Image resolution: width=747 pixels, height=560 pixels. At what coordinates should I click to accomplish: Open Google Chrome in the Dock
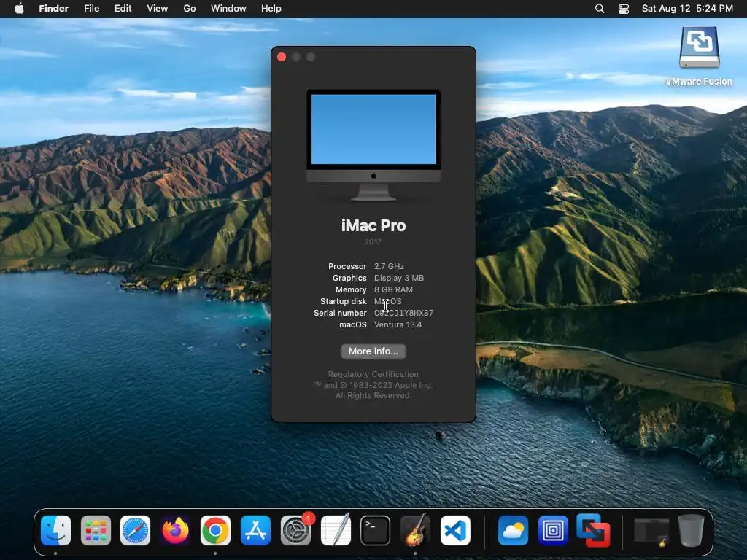click(215, 530)
